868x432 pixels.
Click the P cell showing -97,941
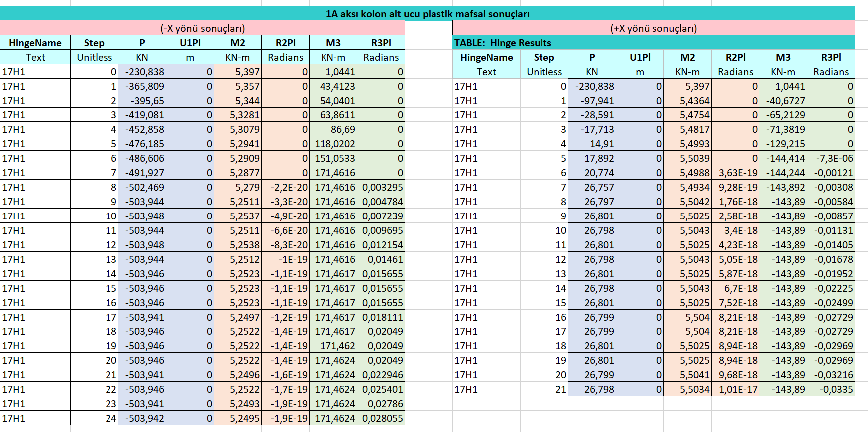tap(592, 101)
